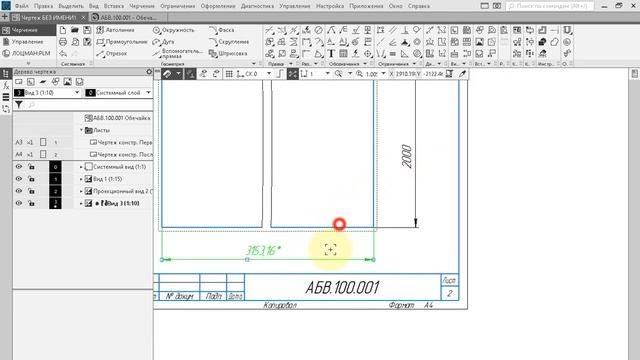Click the X coordinate field
Image resolution: width=640 pixels, height=360 pixels.
tap(405, 74)
